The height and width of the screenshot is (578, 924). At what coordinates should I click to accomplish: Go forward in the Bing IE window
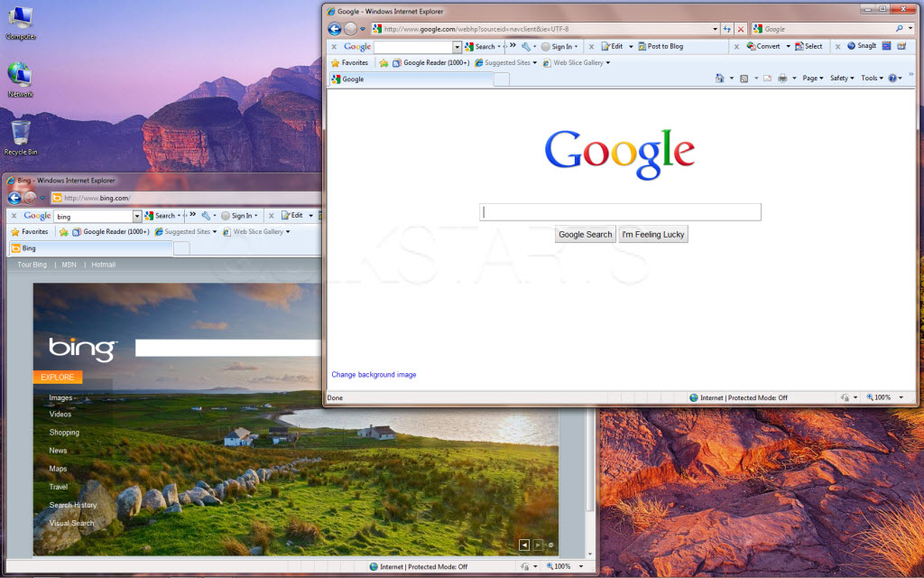31,198
